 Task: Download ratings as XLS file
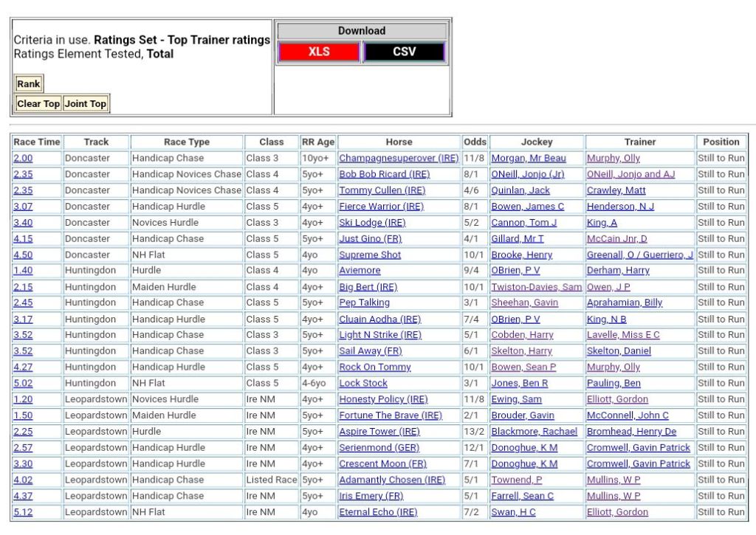[319, 52]
